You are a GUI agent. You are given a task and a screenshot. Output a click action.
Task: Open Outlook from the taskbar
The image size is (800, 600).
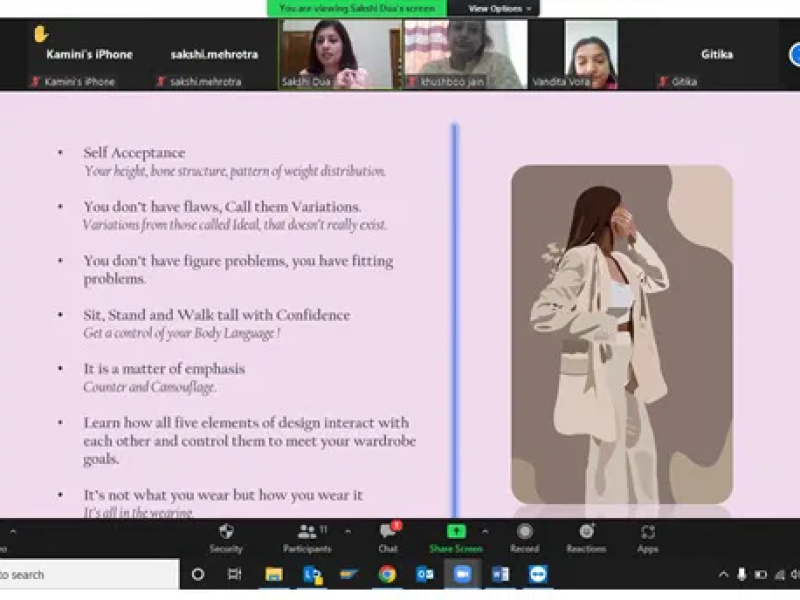coord(424,574)
